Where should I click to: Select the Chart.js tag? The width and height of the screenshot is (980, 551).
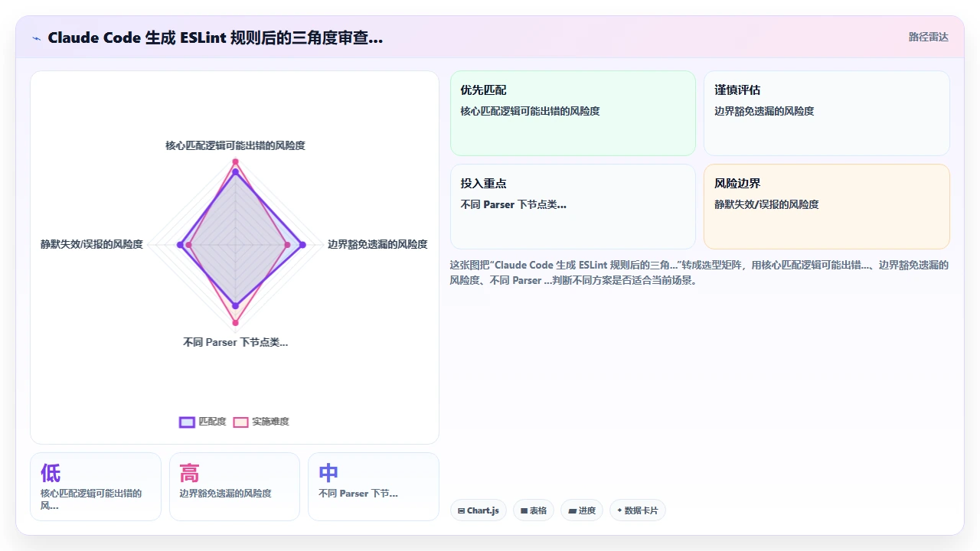point(479,510)
